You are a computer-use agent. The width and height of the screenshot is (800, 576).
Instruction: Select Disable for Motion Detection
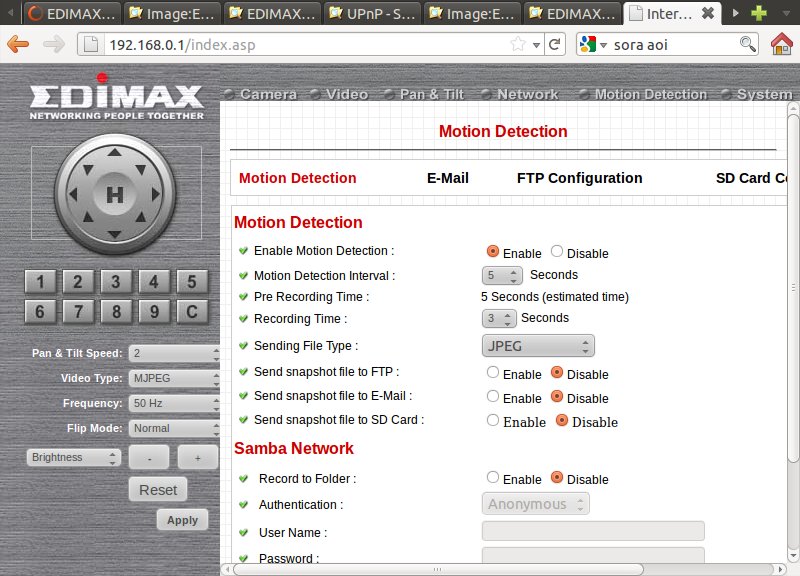point(557,251)
